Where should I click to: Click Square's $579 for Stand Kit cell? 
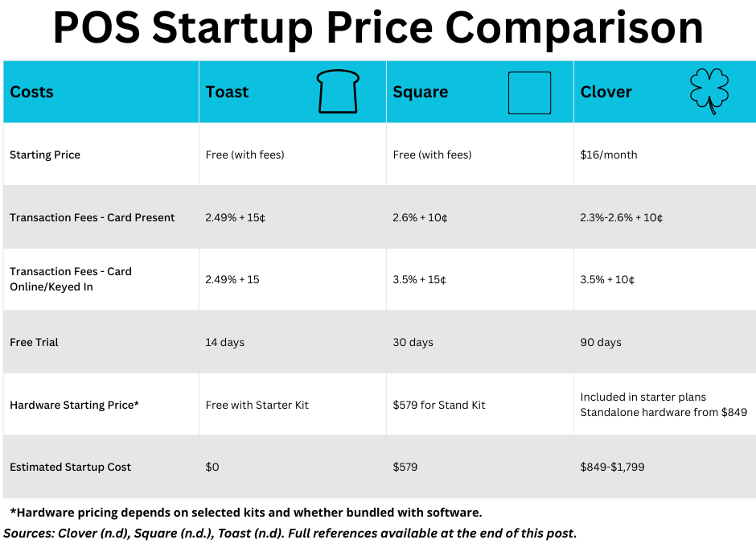click(x=439, y=405)
